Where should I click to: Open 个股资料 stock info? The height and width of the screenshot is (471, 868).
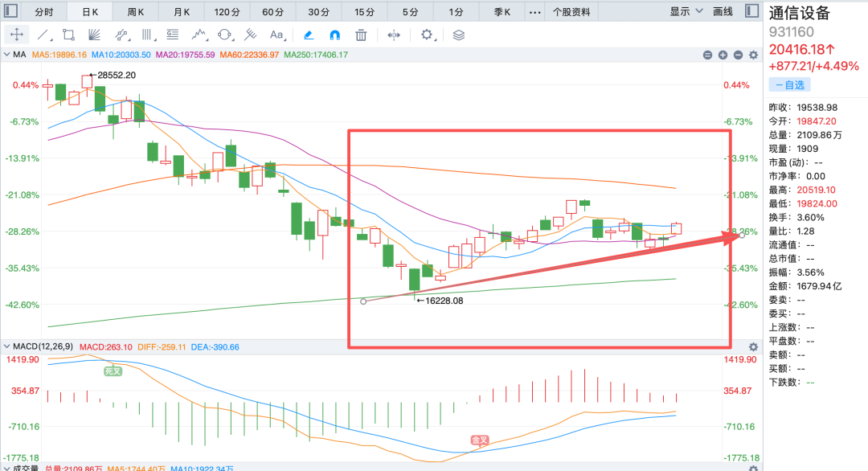[571, 11]
